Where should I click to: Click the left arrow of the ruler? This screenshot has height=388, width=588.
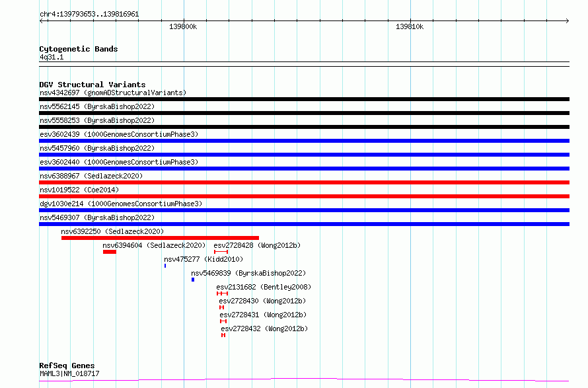42,21
